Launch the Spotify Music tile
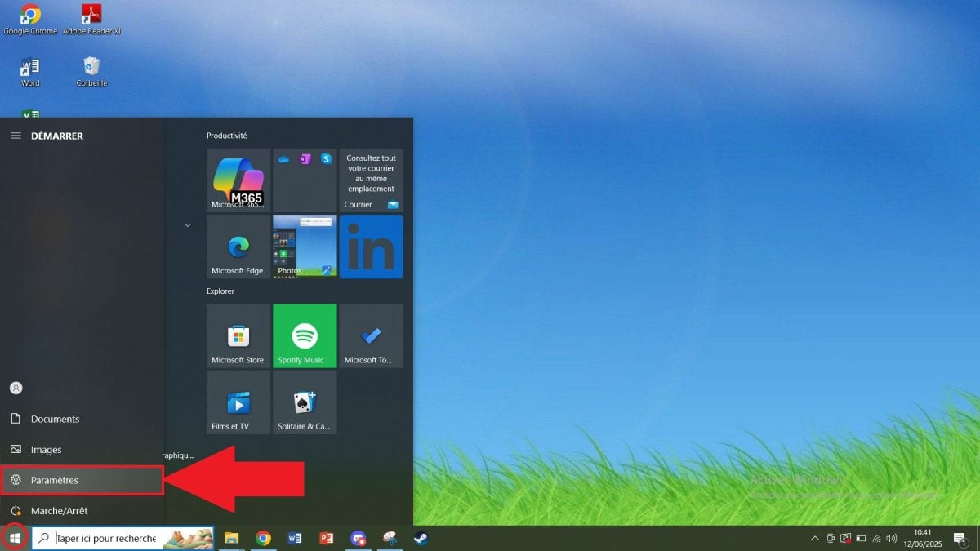The image size is (980, 551). pyautogui.click(x=305, y=335)
